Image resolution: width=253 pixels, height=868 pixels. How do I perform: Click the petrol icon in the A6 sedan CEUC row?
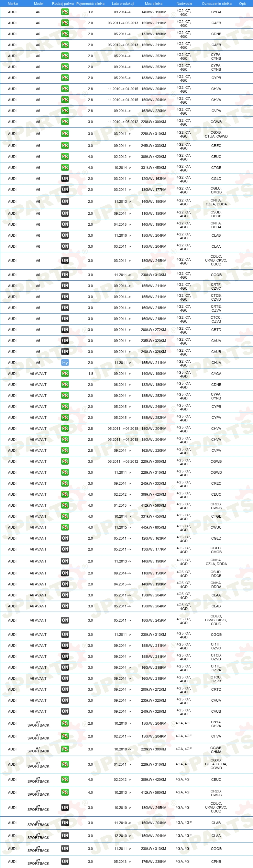coord(65,157)
